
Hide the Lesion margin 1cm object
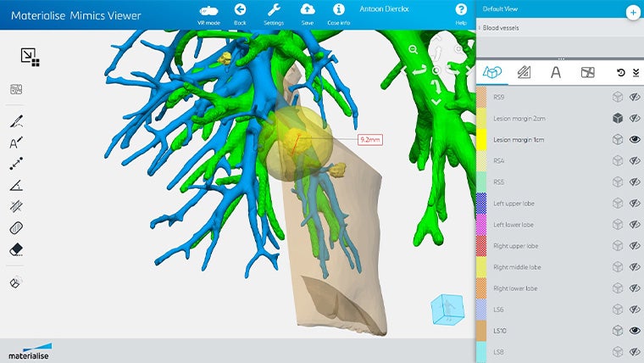click(x=635, y=140)
